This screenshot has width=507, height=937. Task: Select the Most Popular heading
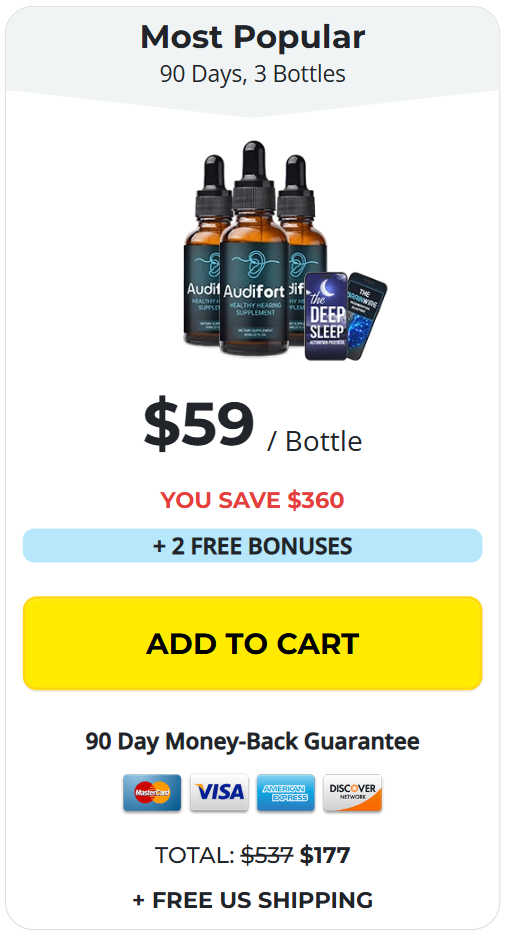(252, 37)
